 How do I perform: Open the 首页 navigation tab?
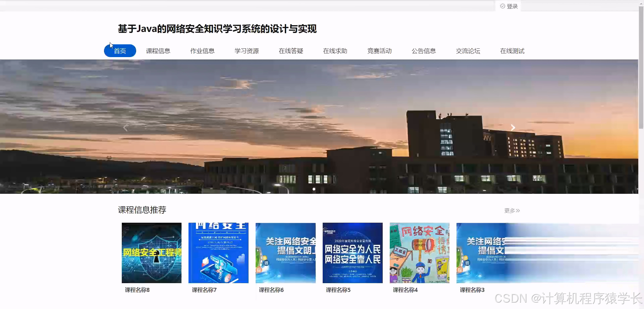click(x=120, y=51)
